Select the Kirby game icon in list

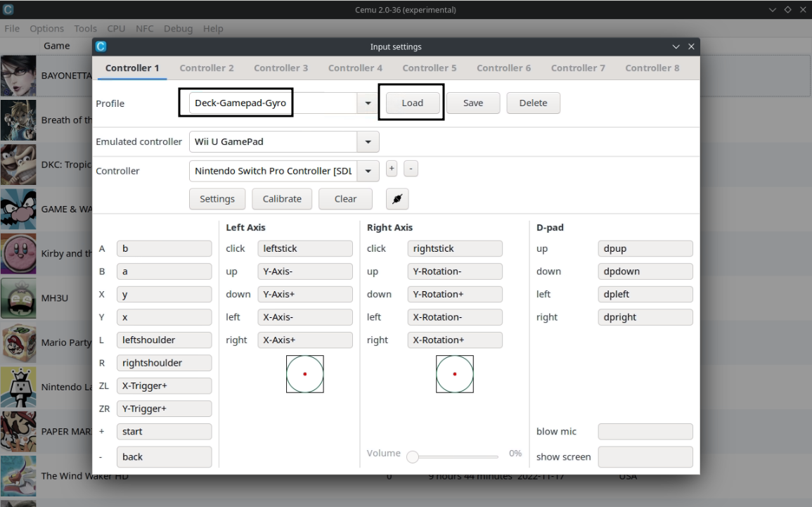click(x=19, y=254)
